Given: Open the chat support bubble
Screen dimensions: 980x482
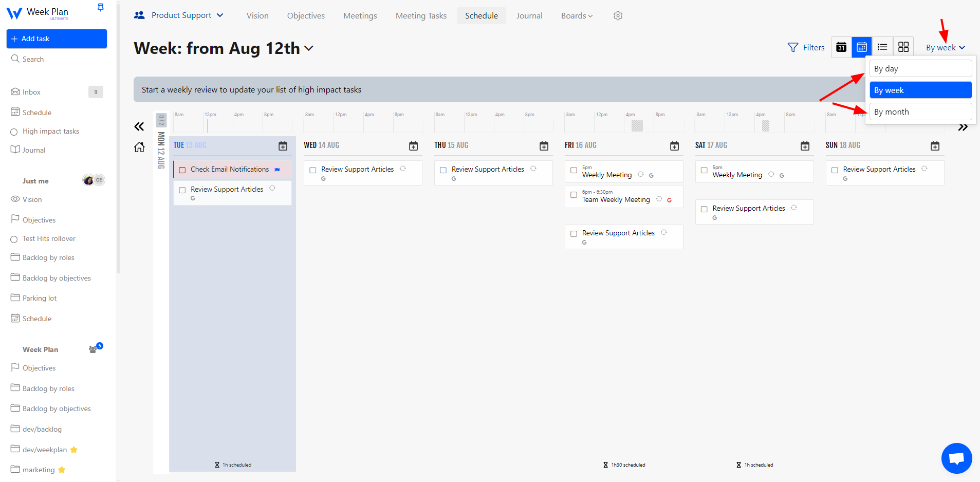Looking at the screenshot, I should pos(956,458).
